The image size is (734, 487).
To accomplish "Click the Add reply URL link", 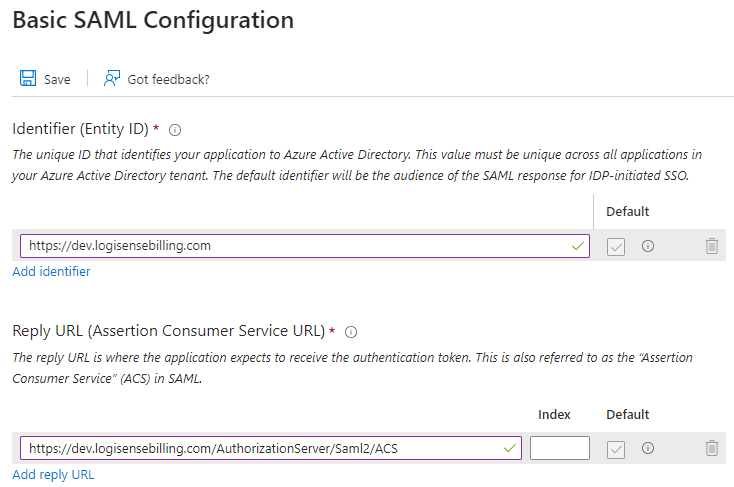I will coord(53,474).
